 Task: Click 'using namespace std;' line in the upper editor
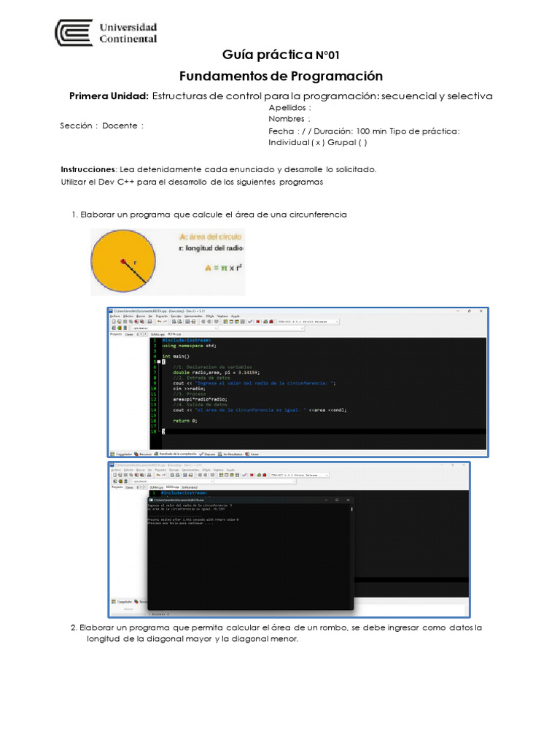click(189, 346)
